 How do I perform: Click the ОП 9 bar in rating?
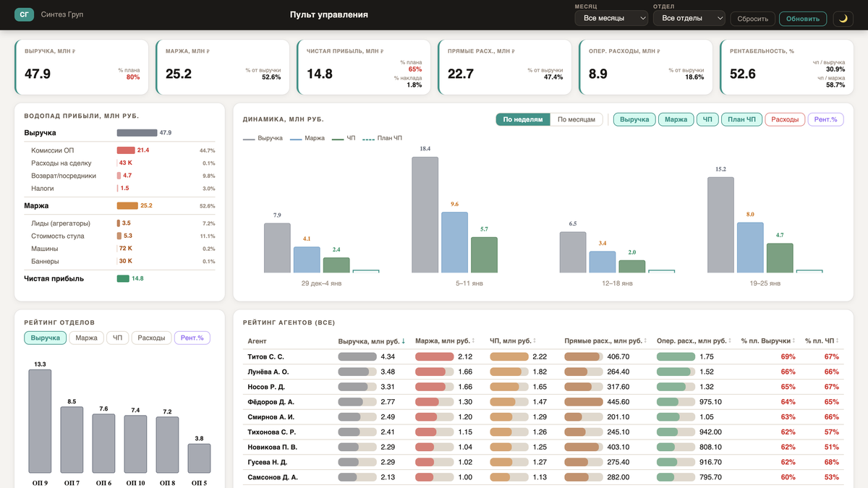pyautogui.click(x=40, y=421)
